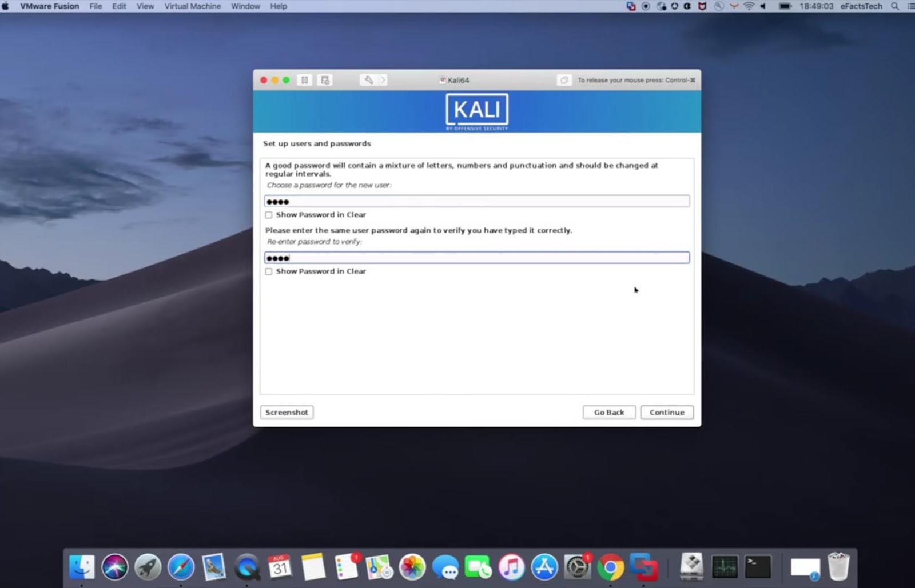Focus the re-enter password verification field

477,258
